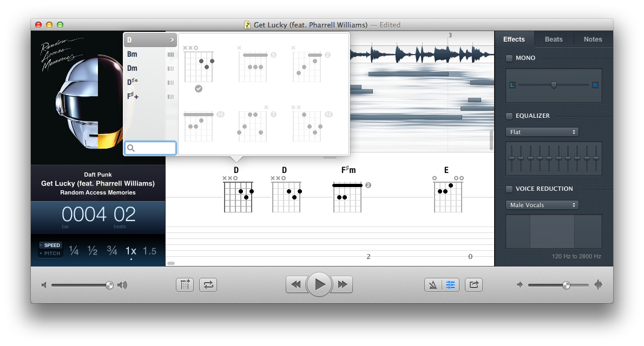Set playback speed to 1.5
Screen dimensions: 644x346
[x=149, y=251]
